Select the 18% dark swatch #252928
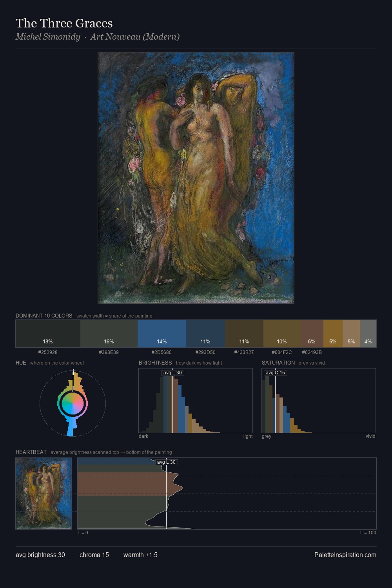392x588 pixels. coord(48,334)
